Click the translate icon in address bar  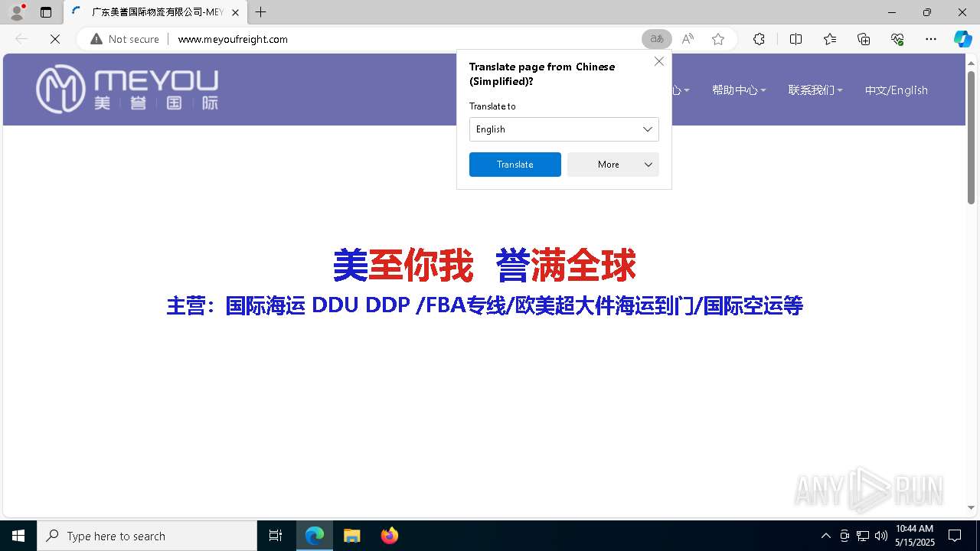coord(657,39)
